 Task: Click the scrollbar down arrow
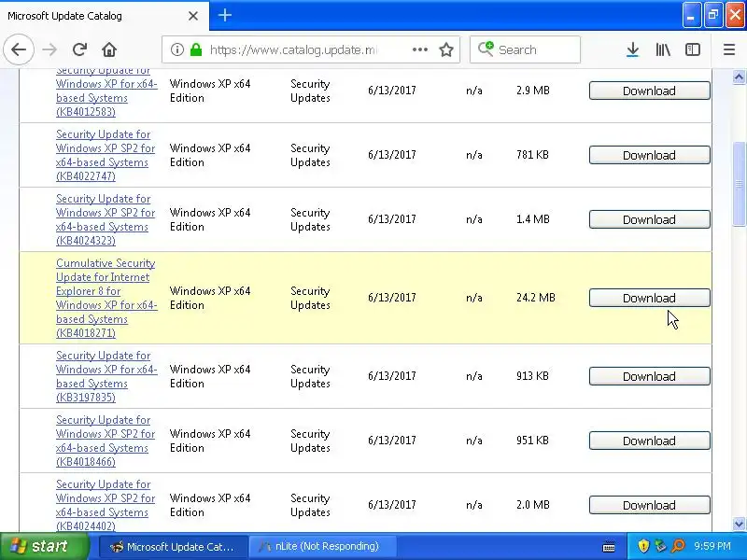pyautogui.click(x=739, y=525)
